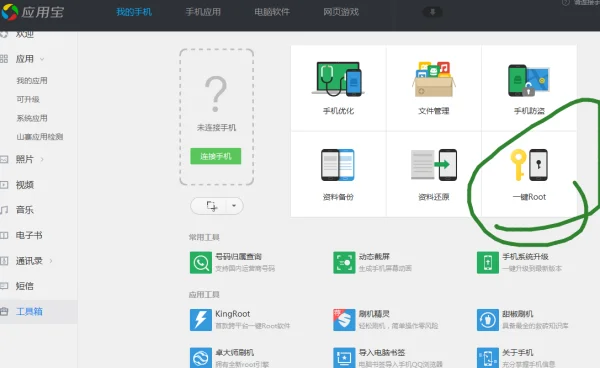Viewport: 600px width, 368px height.
Task: Click the screenshot capture button
Action: [211, 206]
